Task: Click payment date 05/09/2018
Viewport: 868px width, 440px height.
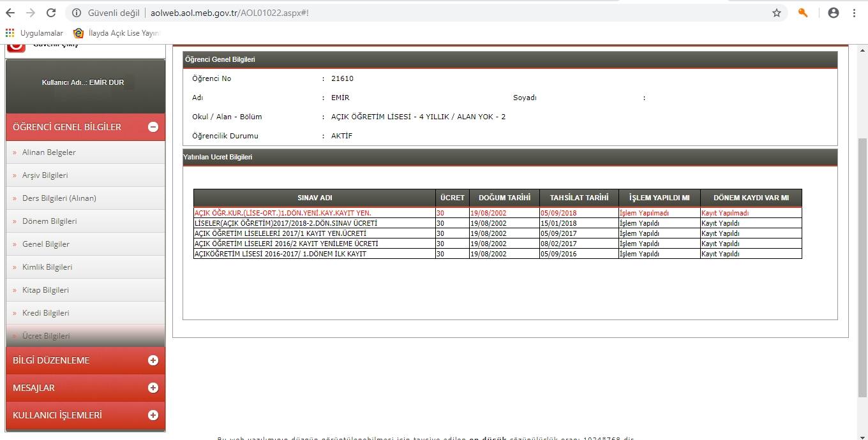Action: coord(558,213)
